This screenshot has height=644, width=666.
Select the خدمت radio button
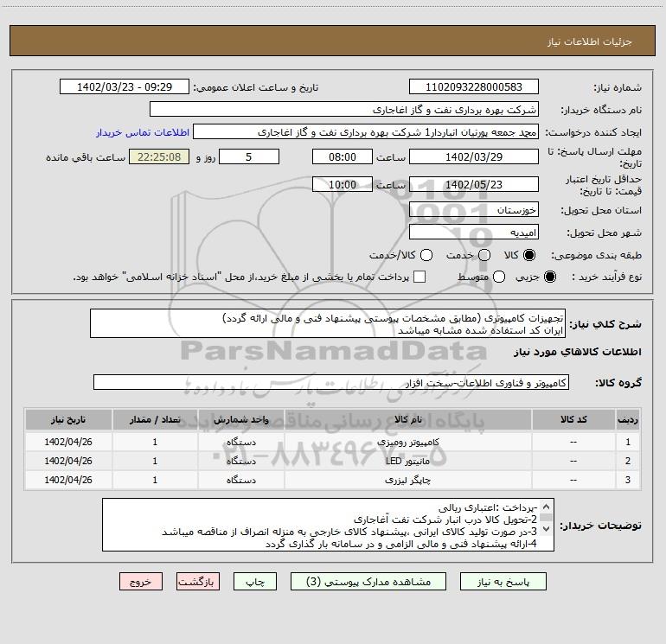484,255
